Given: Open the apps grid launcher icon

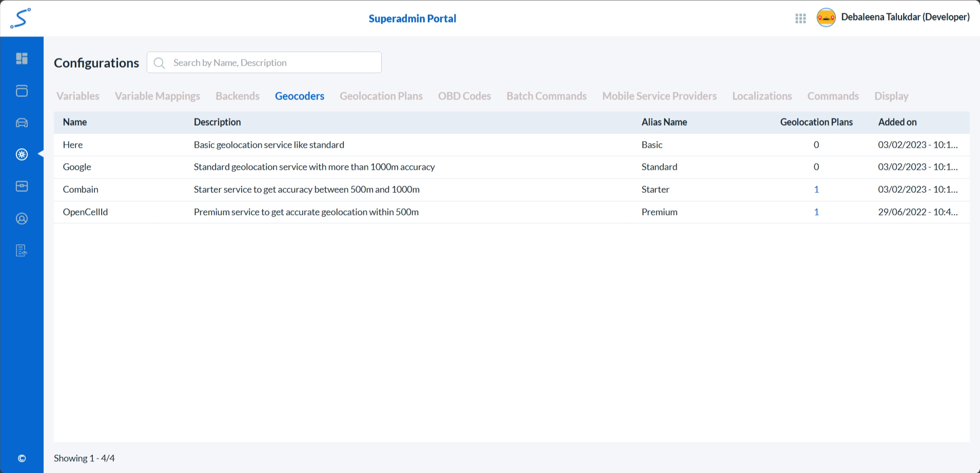Looking at the screenshot, I should [800, 18].
